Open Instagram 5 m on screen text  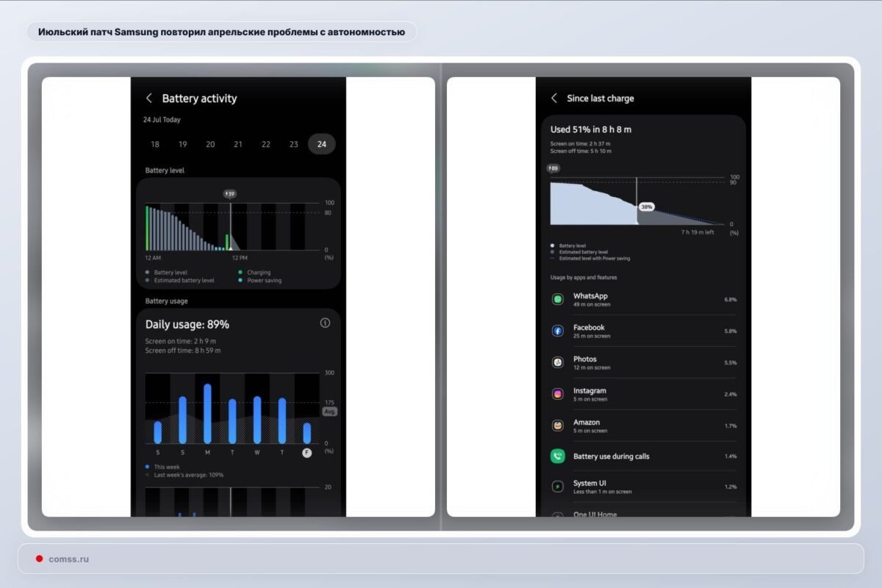coord(590,399)
